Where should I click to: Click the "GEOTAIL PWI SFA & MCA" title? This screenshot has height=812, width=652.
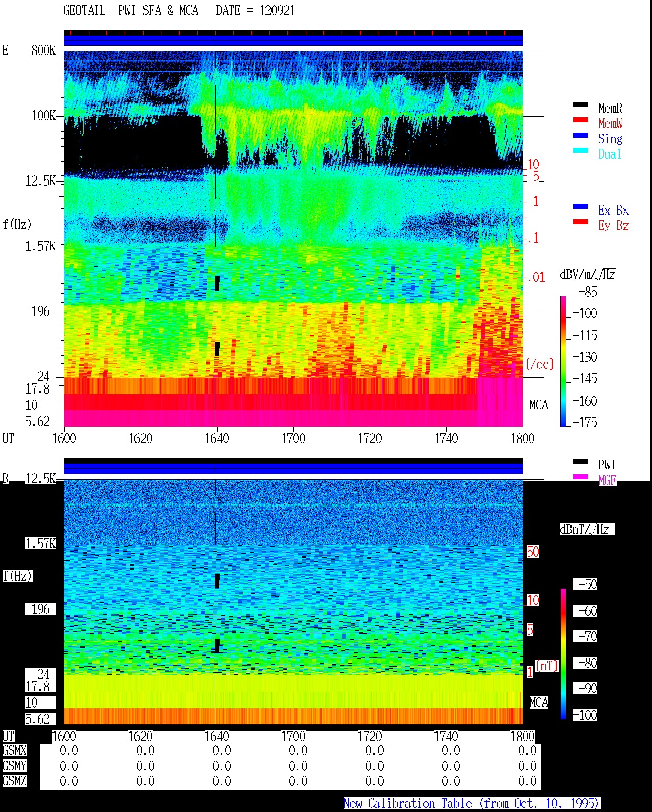click(131, 11)
